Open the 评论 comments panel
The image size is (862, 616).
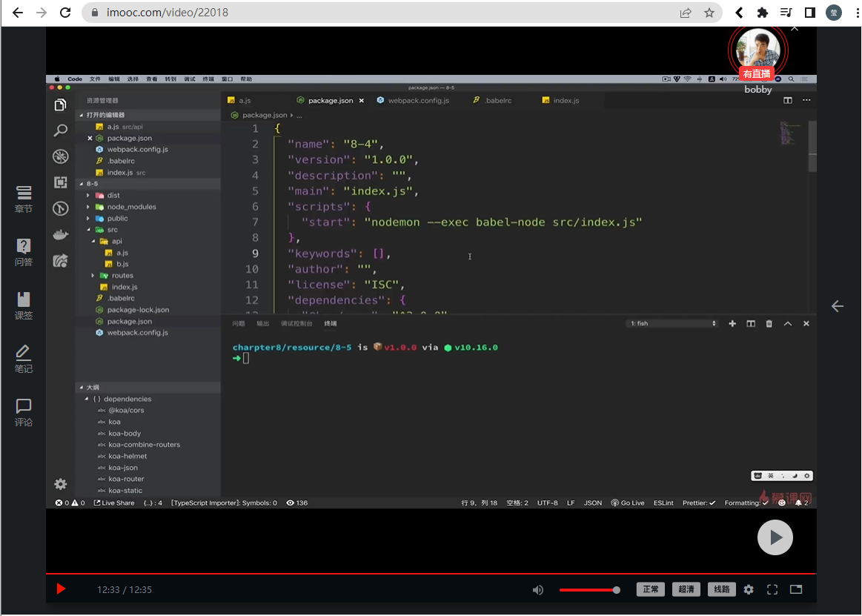(24, 412)
